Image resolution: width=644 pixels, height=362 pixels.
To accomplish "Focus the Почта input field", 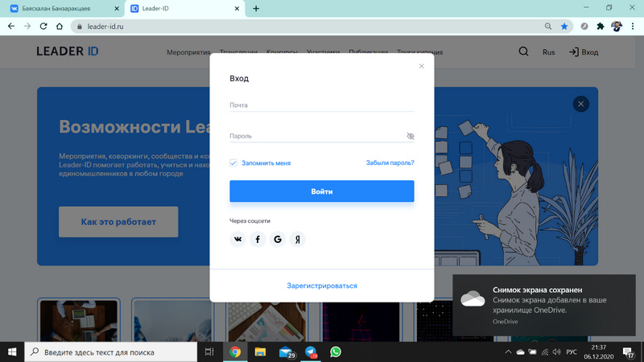I will click(x=322, y=105).
